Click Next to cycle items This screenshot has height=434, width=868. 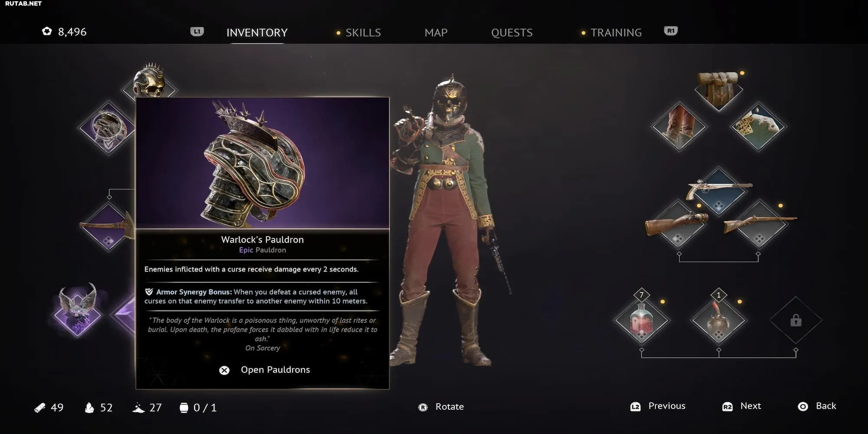(742, 406)
